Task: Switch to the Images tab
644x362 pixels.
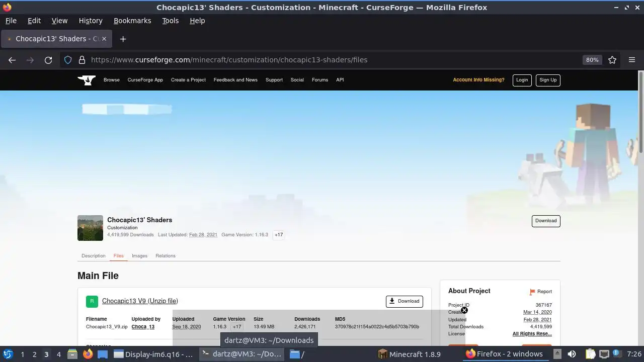Action: click(x=139, y=256)
